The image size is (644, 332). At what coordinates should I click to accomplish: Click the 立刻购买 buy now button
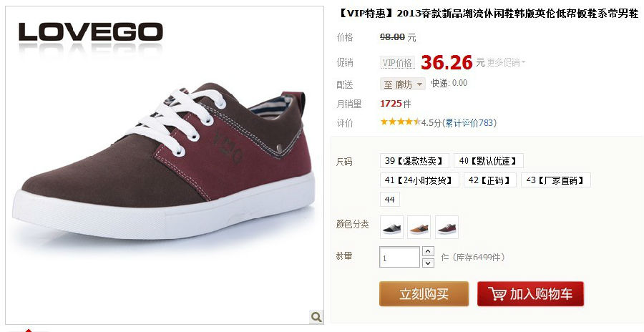coord(424,294)
